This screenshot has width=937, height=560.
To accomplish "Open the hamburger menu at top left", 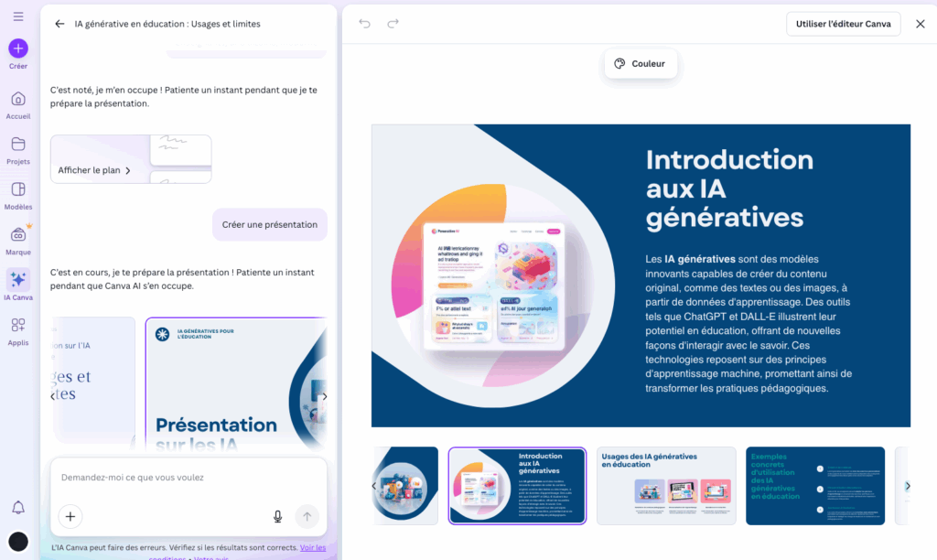I will click(x=17, y=15).
